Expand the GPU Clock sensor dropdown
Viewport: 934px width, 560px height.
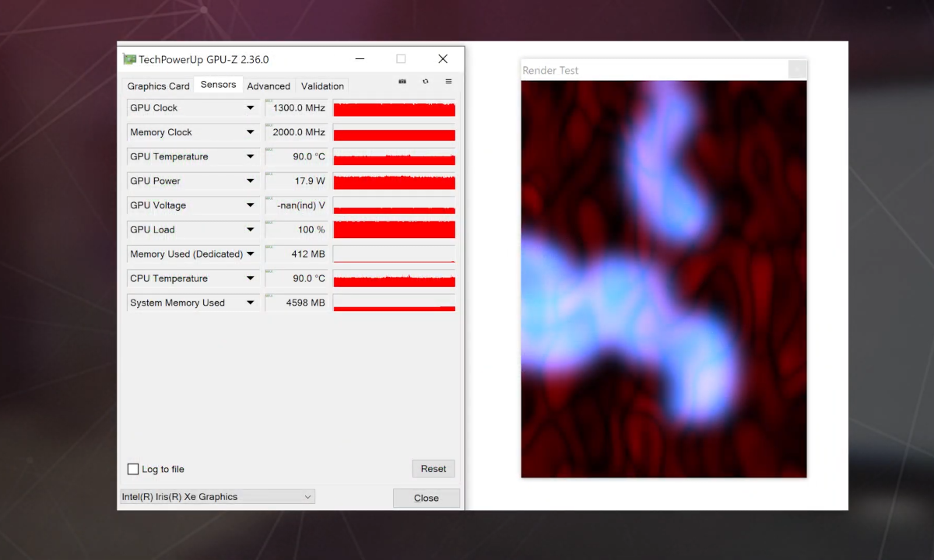[x=251, y=108]
